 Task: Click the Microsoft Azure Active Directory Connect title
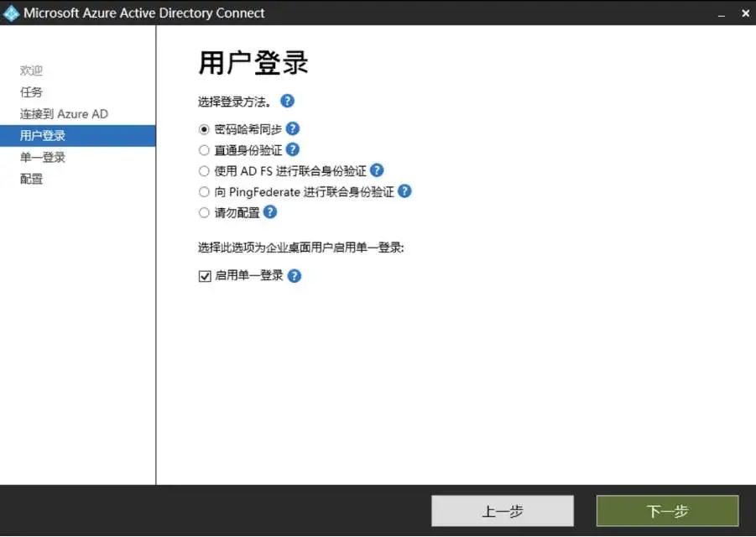click(x=144, y=13)
